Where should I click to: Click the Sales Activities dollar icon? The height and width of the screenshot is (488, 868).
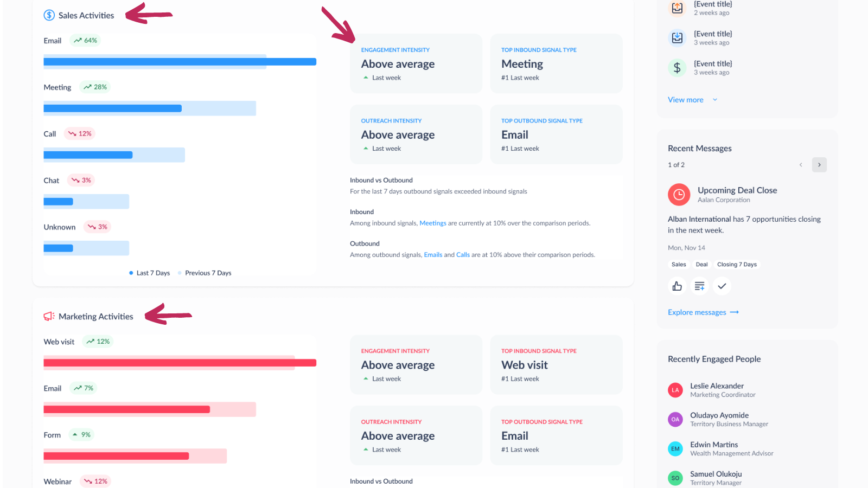click(x=49, y=15)
